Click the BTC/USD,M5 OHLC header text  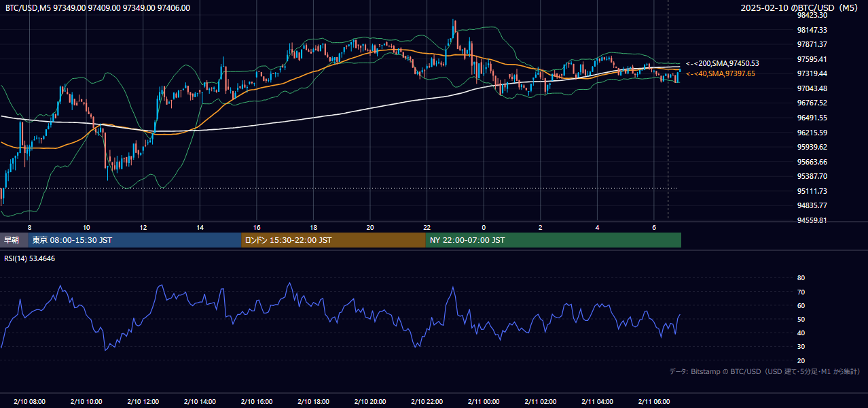coord(98,8)
